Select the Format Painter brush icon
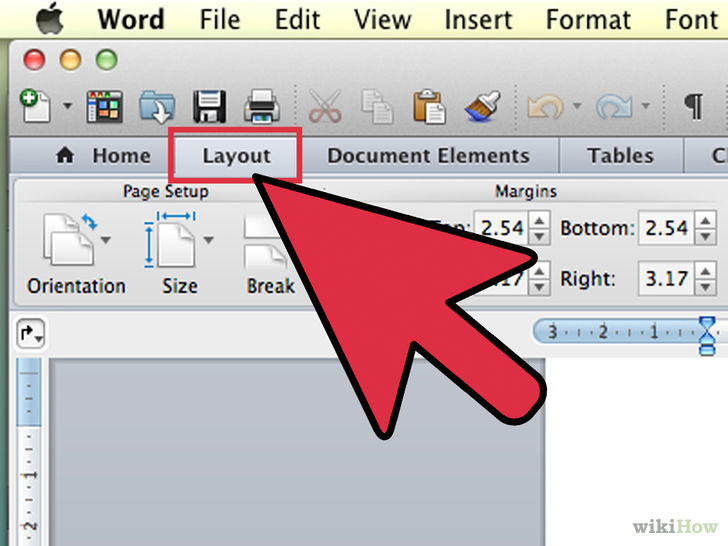 483,106
